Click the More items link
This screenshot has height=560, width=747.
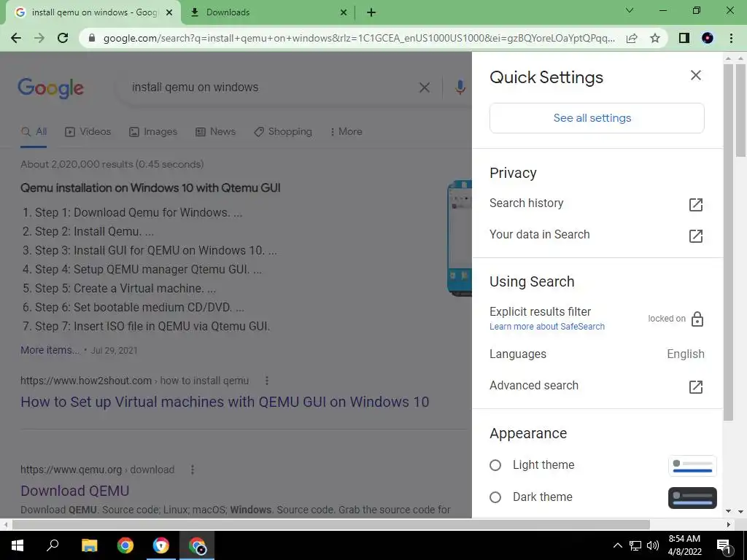click(50, 350)
